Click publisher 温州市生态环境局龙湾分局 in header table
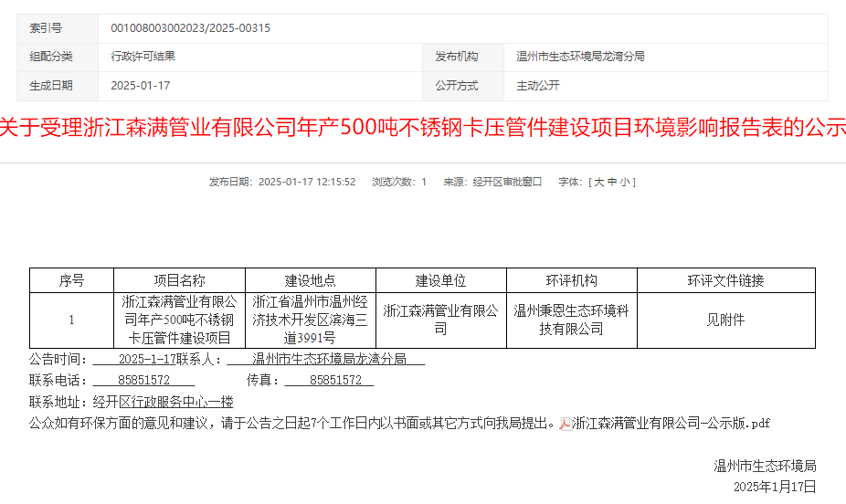 coord(580,57)
